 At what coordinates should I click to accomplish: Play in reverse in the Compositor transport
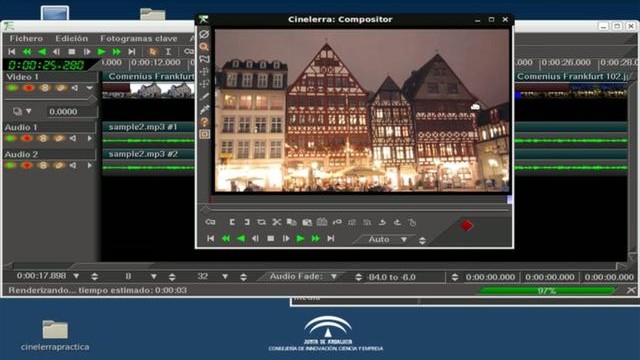coord(241,239)
